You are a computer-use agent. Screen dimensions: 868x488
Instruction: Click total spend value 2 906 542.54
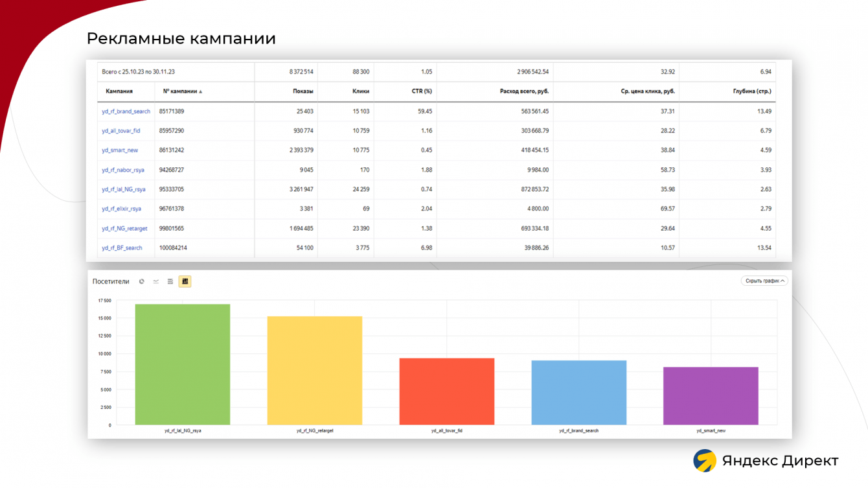point(533,72)
